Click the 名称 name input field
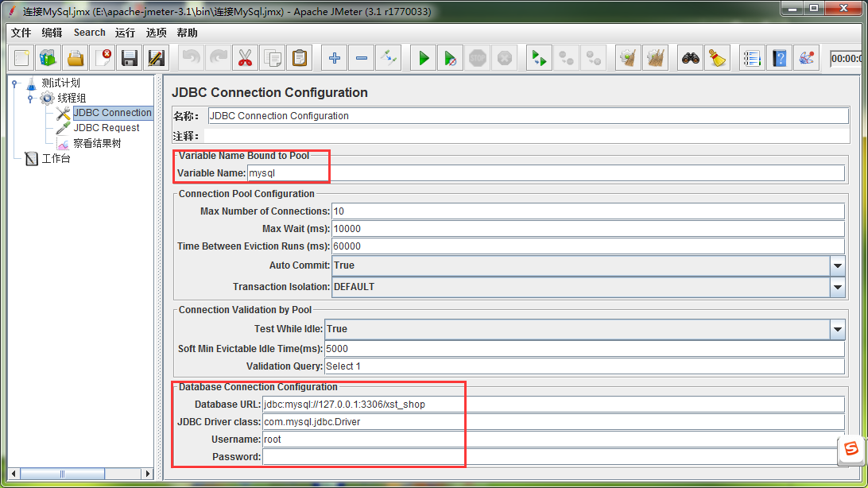The image size is (868, 488). (528, 115)
